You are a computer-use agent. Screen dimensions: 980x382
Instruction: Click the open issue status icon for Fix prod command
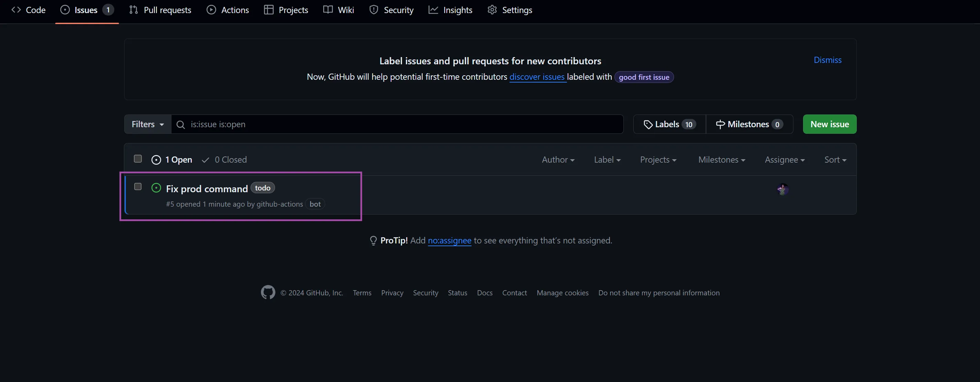click(x=156, y=188)
